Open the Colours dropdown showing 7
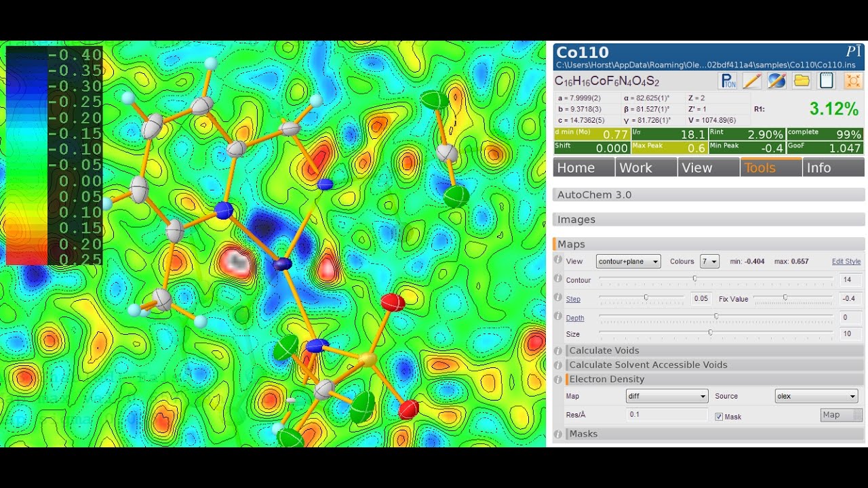868x488 pixels. point(709,261)
